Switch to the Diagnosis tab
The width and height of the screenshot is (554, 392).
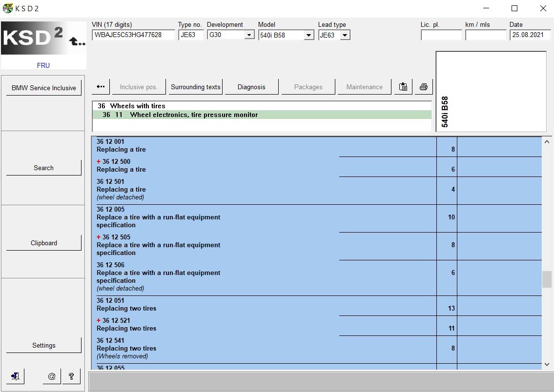point(251,87)
